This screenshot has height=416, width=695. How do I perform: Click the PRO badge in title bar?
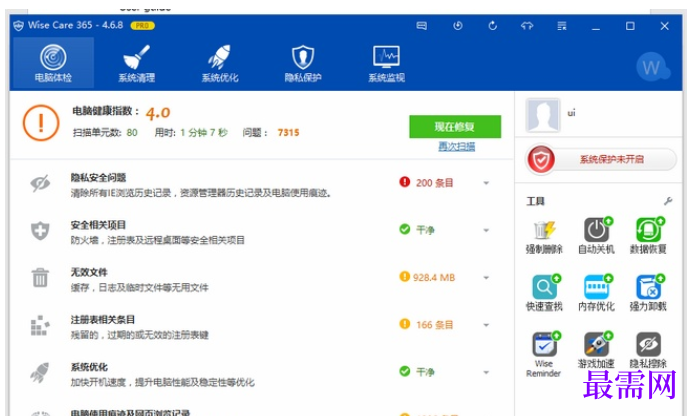click(x=142, y=26)
